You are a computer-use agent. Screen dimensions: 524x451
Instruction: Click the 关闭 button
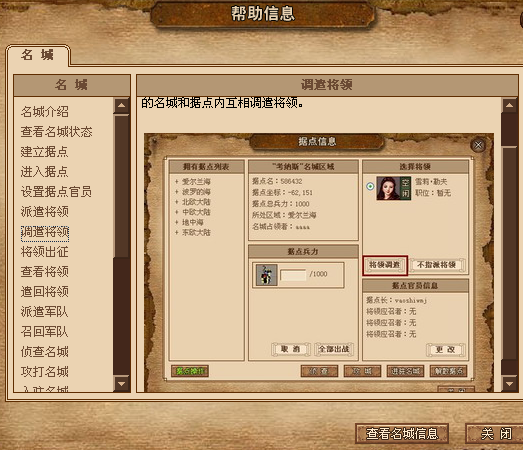[x=496, y=434]
